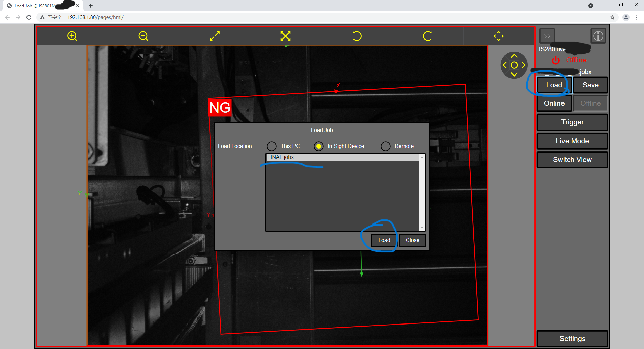Viewport: 644px width, 349px height.
Task: Collapse the side panel with double chevron
Action: point(547,36)
